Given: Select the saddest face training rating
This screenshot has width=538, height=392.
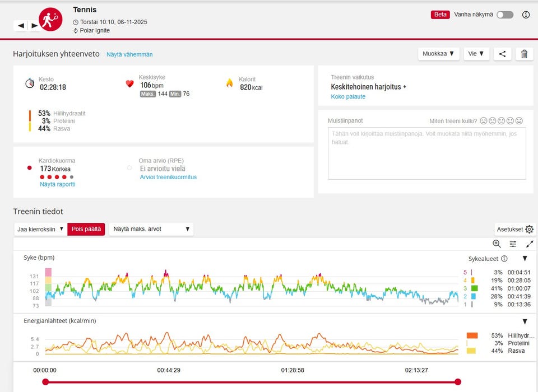Looking at the screenshot, I should [x=484, y=121].
